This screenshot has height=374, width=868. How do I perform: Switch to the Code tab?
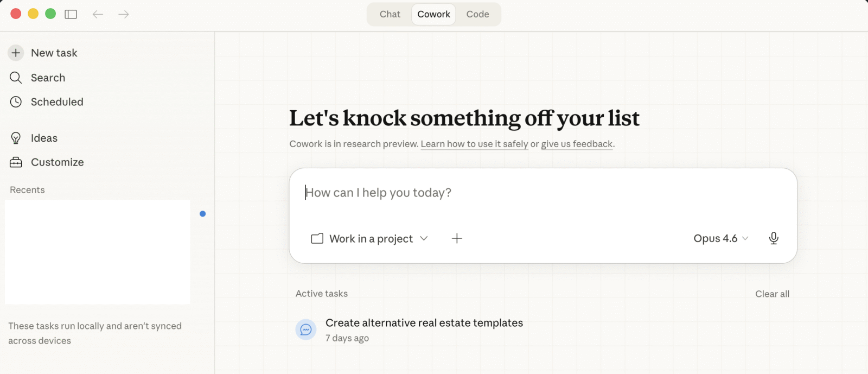coord(477,14)
